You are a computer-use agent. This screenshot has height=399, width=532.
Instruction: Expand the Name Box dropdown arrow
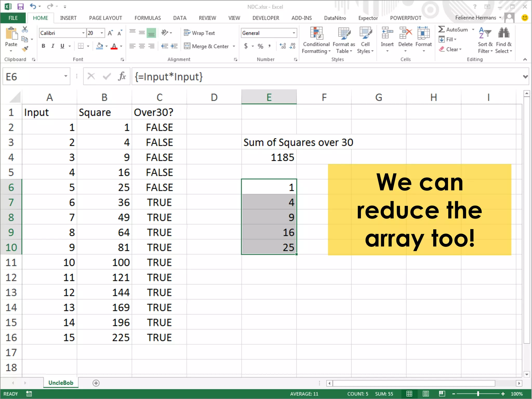(x=66, y=76)
